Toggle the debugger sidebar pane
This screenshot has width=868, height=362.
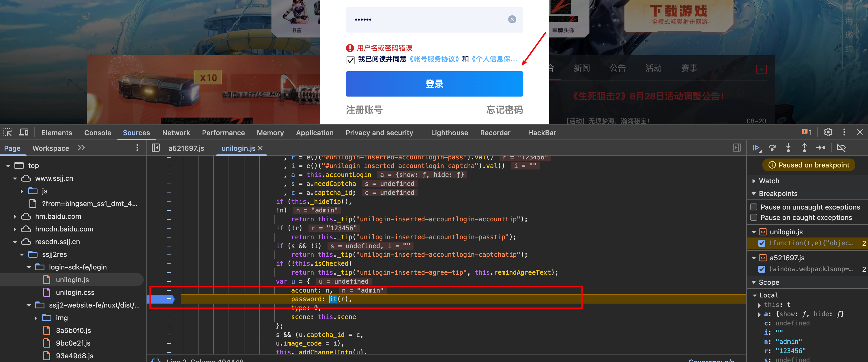737,148
